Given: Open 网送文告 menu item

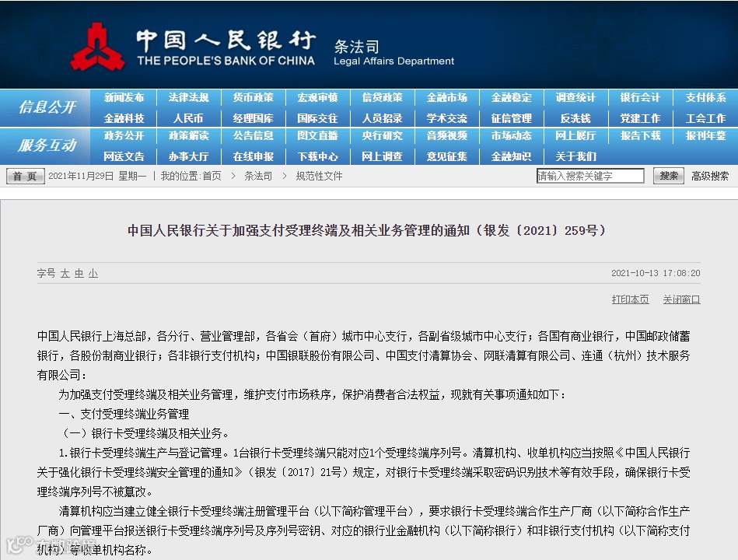Looking at the screenshot, I should point(124,156).
